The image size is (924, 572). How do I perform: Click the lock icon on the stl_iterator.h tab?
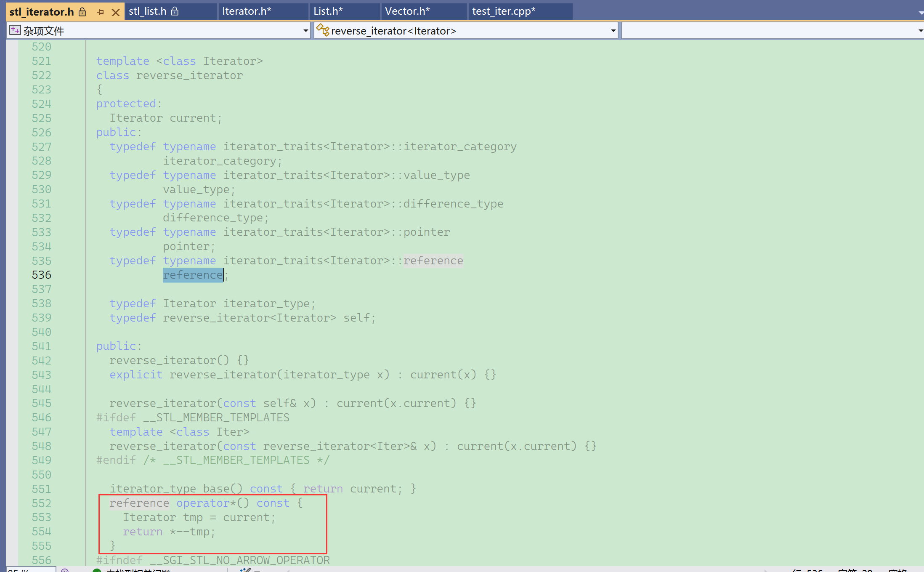(82, 12)
